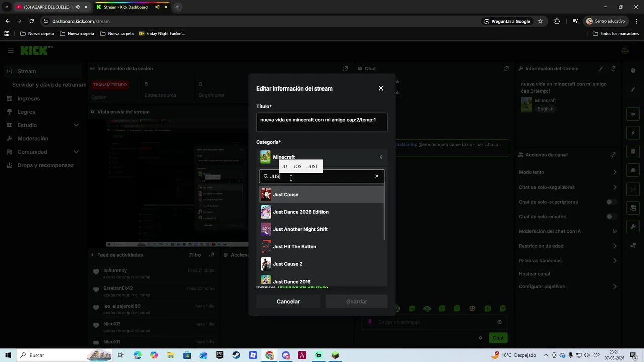The image size is (644, 362).
Task: Expand the Estudio sidebar section
Action: point(42,125)
